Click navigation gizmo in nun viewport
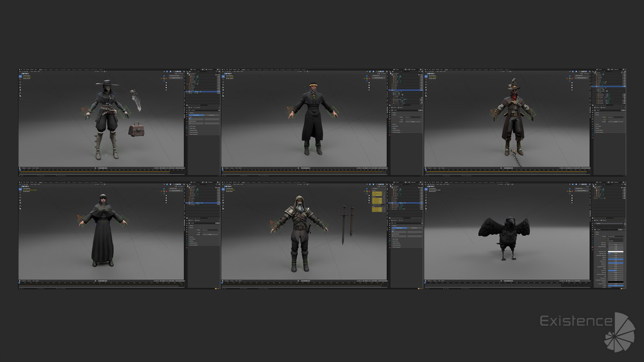The image size is (644, 362). 164,191
